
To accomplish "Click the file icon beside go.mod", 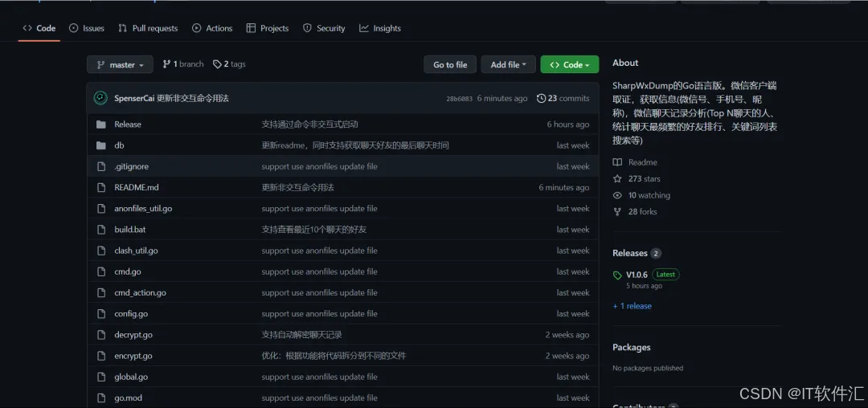I will pyautogui.click(x=100, y=398).
